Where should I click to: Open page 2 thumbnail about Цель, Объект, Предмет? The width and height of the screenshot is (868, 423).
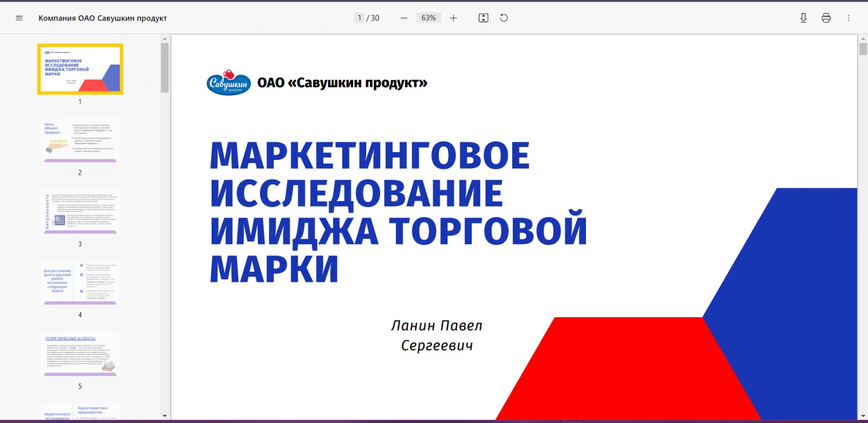click(x=80, y=140)
